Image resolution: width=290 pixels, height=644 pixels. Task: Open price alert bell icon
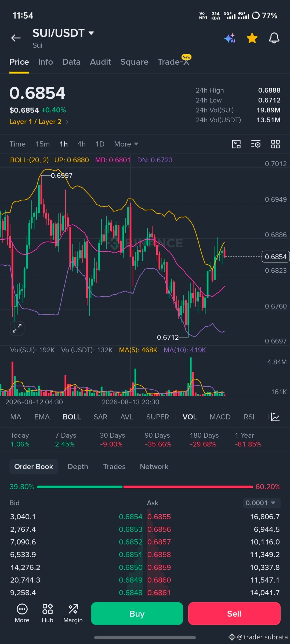click(274, 38)
